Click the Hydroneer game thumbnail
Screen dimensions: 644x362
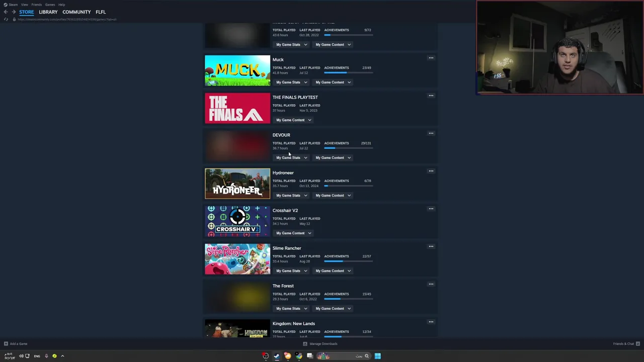point(237,184)
